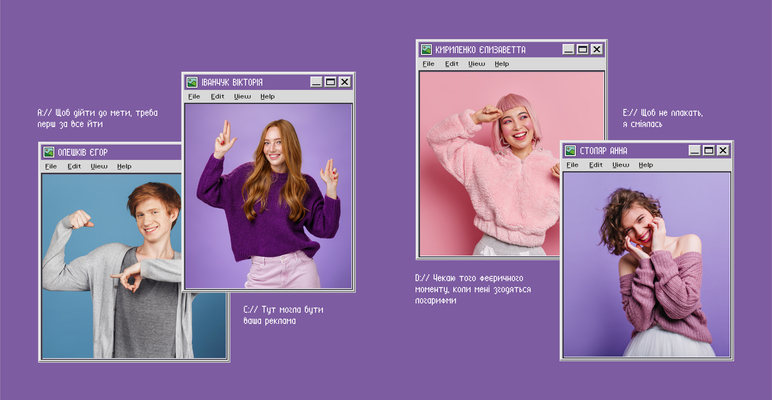
Task: Click the title icon of Іванчук Вікторія window
Action: pyautogui.click(x=193, y=82)
